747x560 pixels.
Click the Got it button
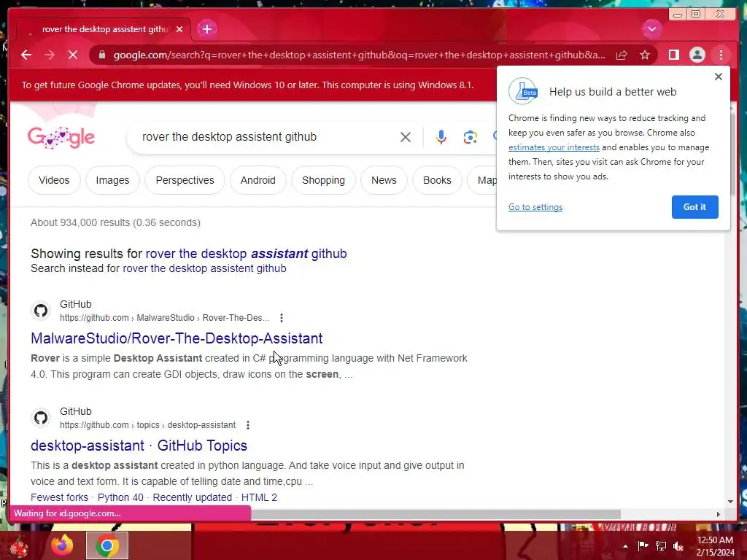click(x=694, y=207)
